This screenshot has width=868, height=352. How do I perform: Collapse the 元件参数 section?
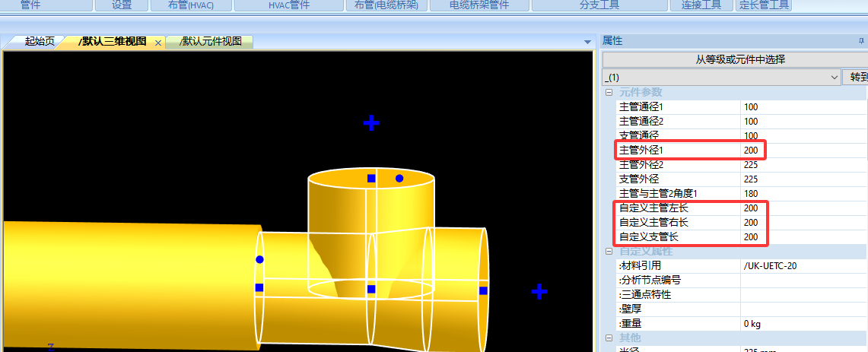point(609,93)
